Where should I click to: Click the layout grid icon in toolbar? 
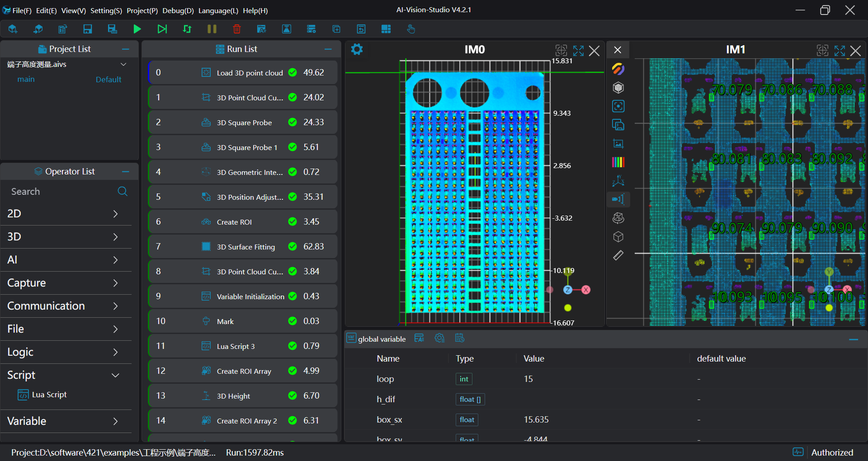[x=386, y=29]
